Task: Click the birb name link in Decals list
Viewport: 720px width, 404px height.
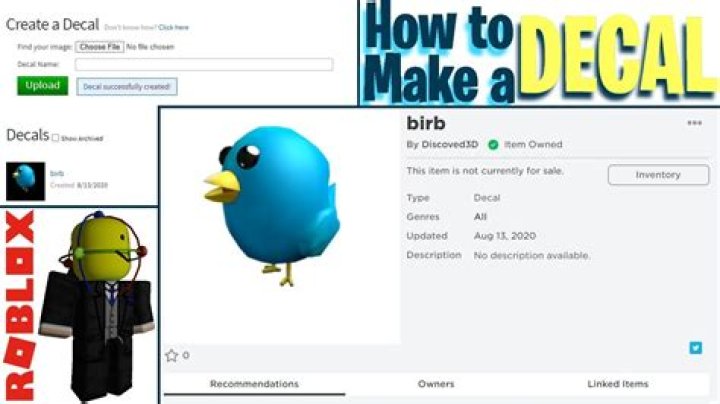Action: [x=56, y=174]
